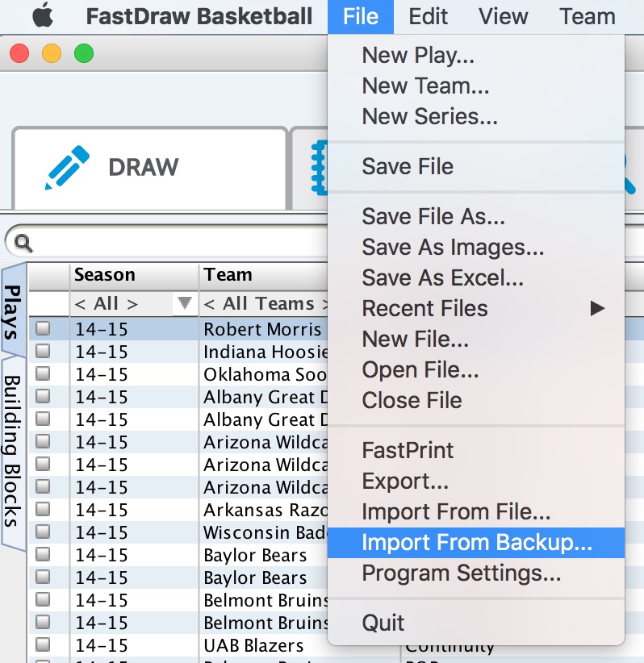The image size is (644, 663).
Task: Switch to the DRAW tab
Action: tap(150, 168)
